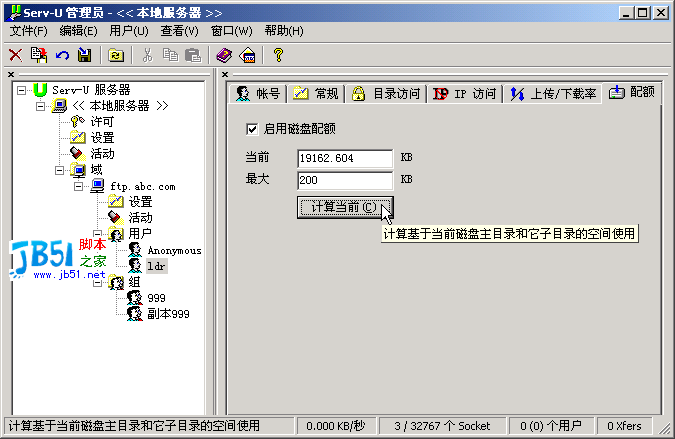Image resolution: width=675 pixels, height=439 pixels.
Task: Click the user icon beside Anonymous
Action: pyautogui.click(x=135, y=250)
